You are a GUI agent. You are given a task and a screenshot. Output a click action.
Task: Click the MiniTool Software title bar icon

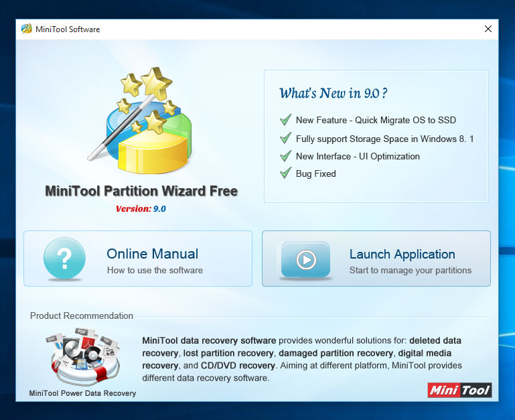click(x=27, y=29)
